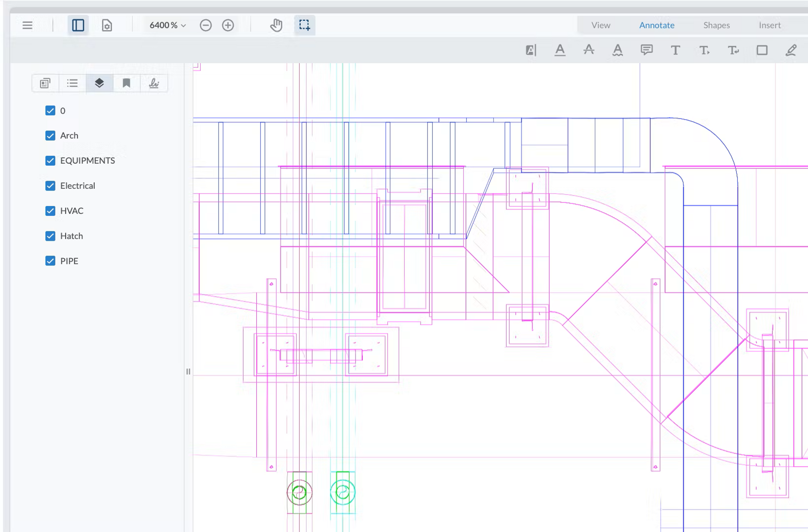Switch to the Shapes tab
This screenshot has height=532, width=808.
[x=716, y=25]
